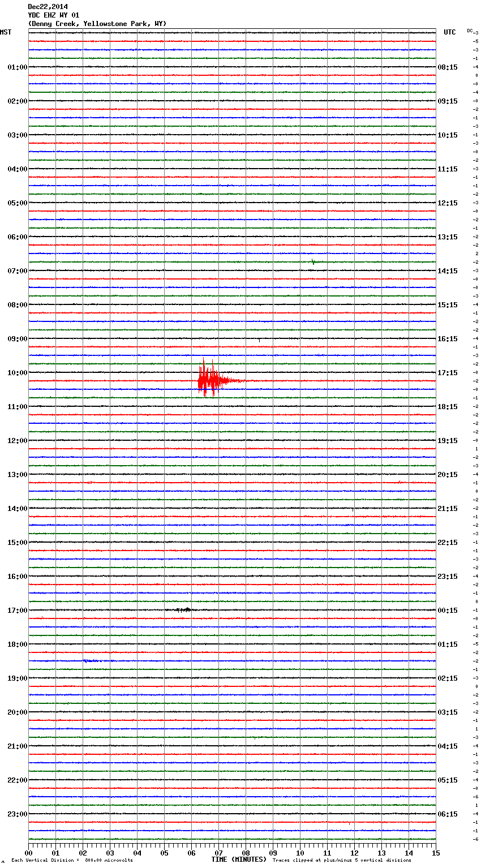This screenshot has height=868, width=481.
Task: Select the 09:00 MST time label
Action: pyautogui.click(x=18, y=339)
